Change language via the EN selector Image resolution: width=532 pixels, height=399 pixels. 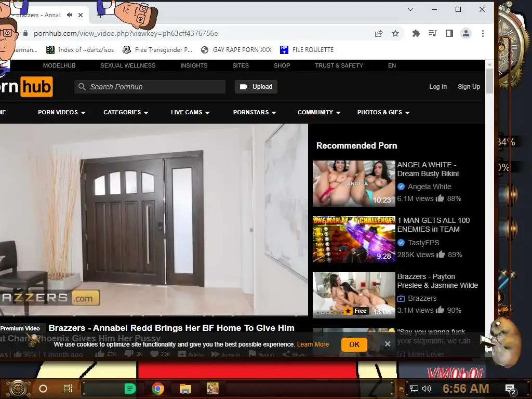(392, 65)
